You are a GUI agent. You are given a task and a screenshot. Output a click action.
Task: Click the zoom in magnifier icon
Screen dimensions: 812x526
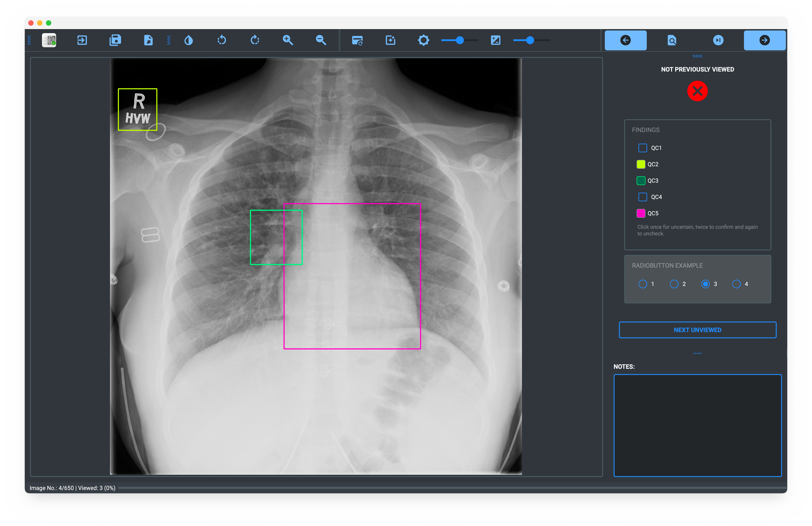(x=288, y=40)
